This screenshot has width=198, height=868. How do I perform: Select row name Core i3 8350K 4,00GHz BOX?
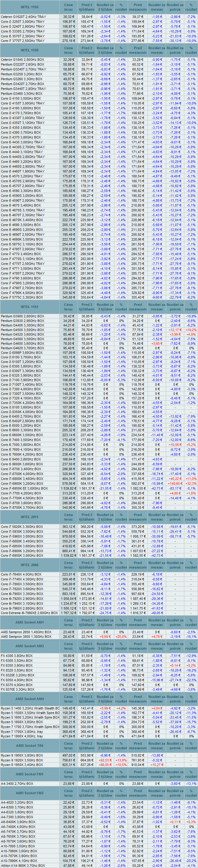(22, 412)
